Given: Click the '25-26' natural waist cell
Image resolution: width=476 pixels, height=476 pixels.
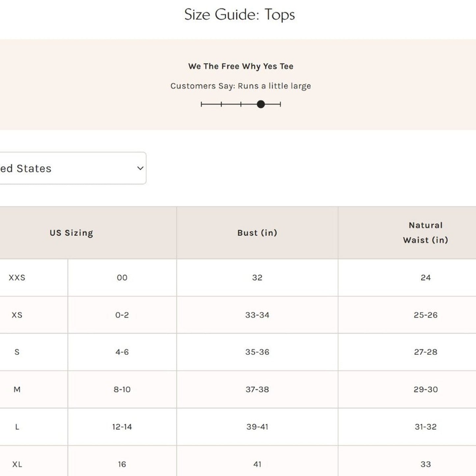Looking at the screenshot, I should [x=426, y=315].
